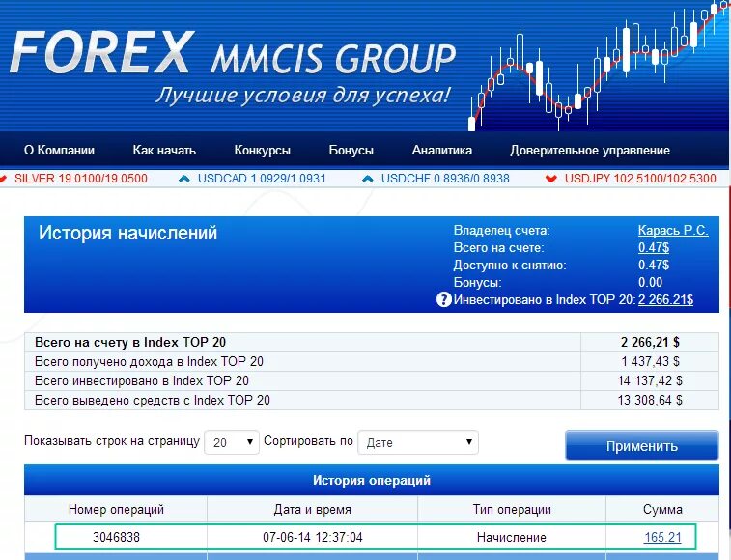Click the Тип операции column header
This screenshot has width=731, height=560.
click(512, 509)
